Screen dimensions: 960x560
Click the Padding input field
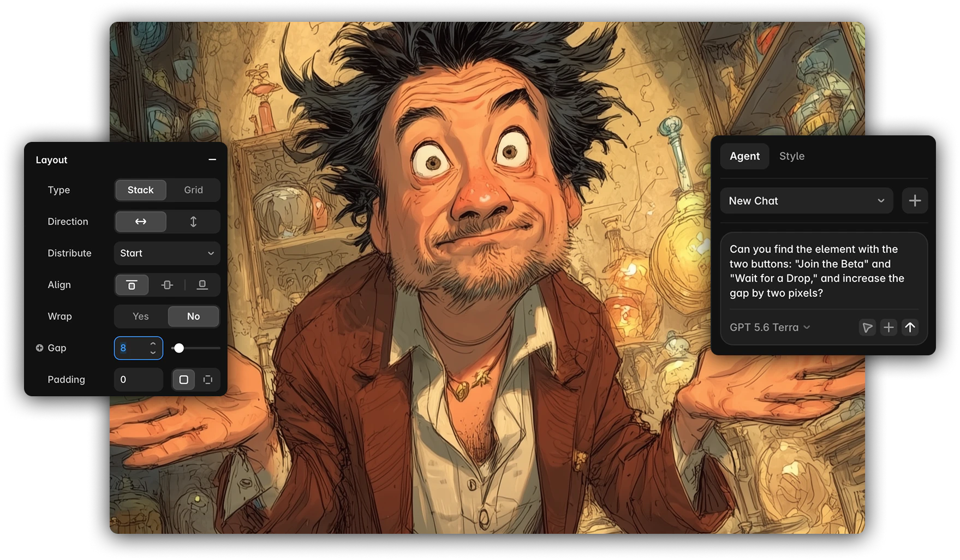(x=139, y=379)
